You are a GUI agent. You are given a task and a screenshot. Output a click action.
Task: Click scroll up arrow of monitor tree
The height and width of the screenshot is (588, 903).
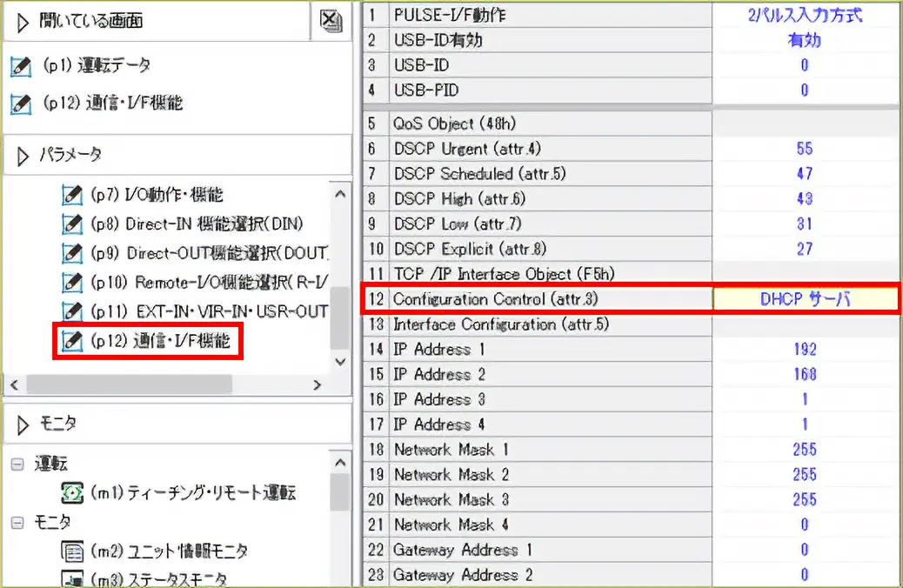coord(340,463)
